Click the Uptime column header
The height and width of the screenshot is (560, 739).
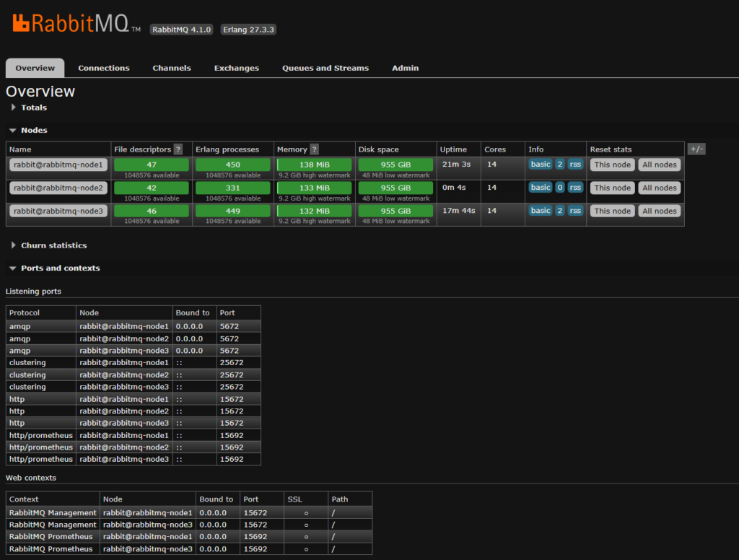coord(453,149)
